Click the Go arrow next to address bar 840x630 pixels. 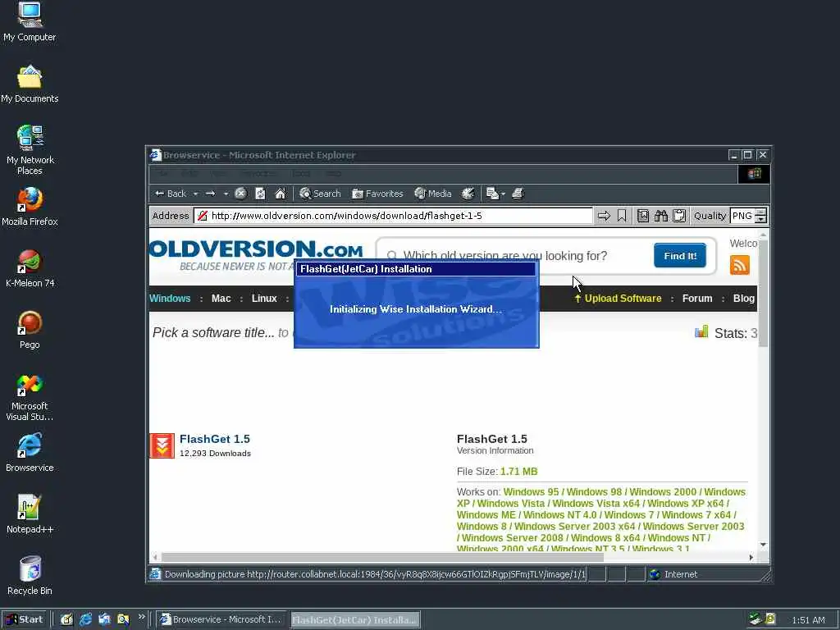click(604, 216)
